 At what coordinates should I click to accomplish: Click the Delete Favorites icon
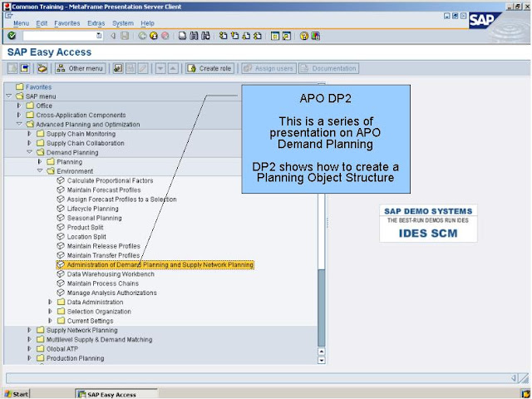coord(131,68)
